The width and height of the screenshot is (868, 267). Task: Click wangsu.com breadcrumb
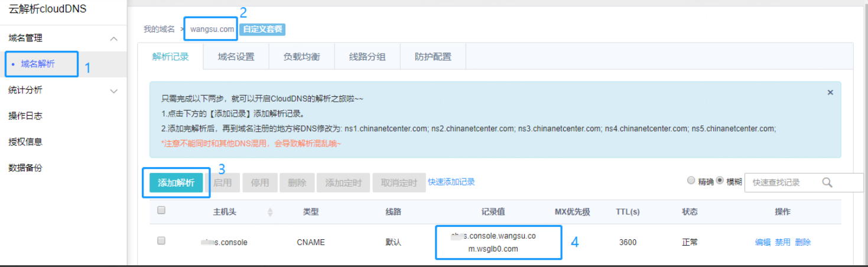[x=212, y=29]
